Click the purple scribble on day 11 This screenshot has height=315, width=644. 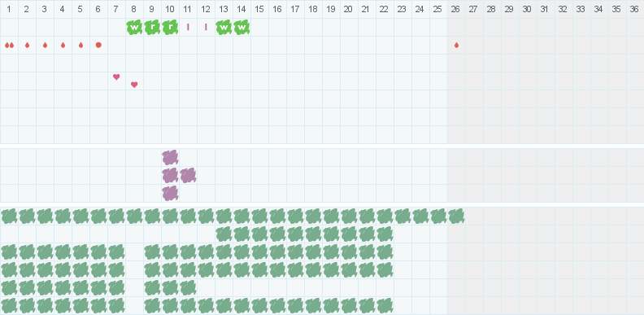(188, 175)
